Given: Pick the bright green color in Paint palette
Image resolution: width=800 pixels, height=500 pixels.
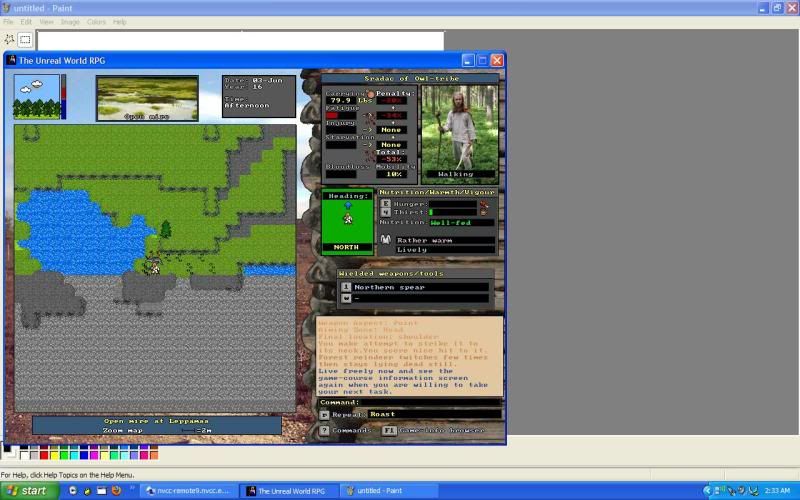Looking at the screenshot, I should [64, 455].
